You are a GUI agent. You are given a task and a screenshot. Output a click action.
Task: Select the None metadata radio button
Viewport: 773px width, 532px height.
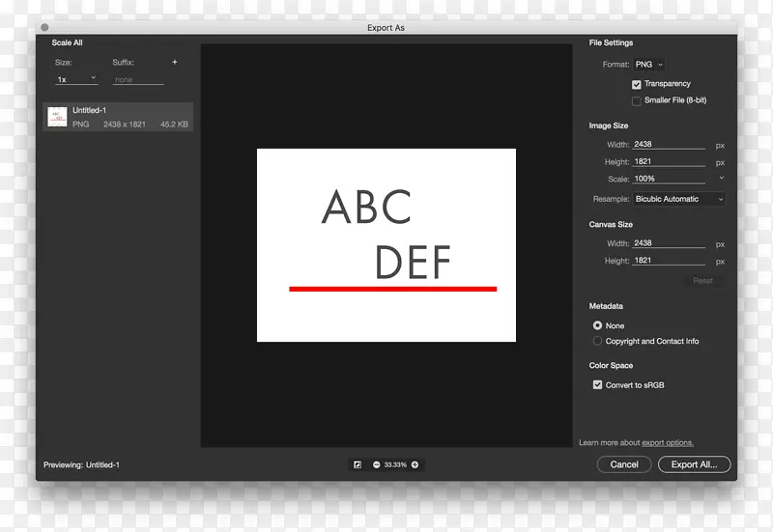597,325
